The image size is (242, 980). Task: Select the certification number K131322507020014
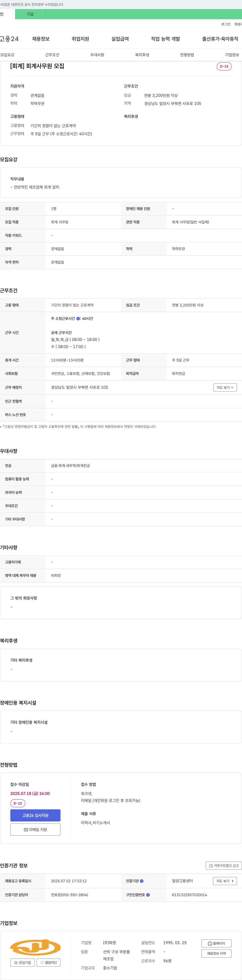pos(189,895)
